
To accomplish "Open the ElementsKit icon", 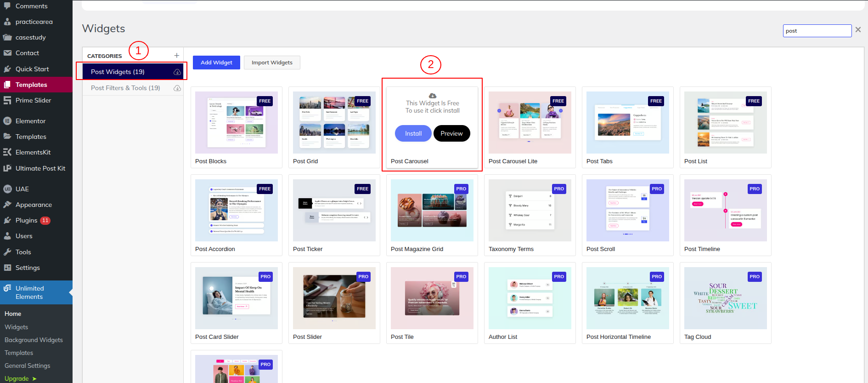I will tap(7, 152).
